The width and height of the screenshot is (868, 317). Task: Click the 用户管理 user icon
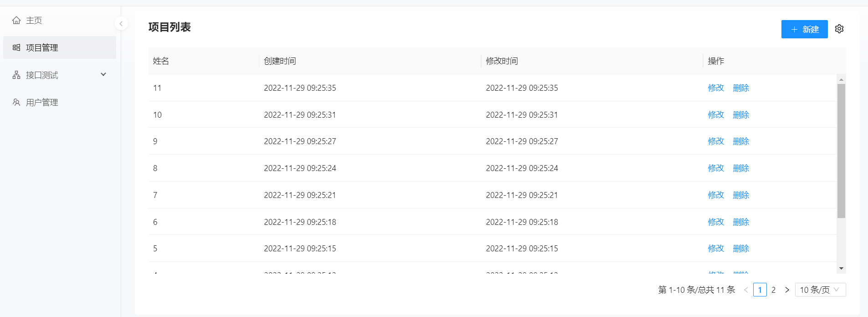[16, 102]
